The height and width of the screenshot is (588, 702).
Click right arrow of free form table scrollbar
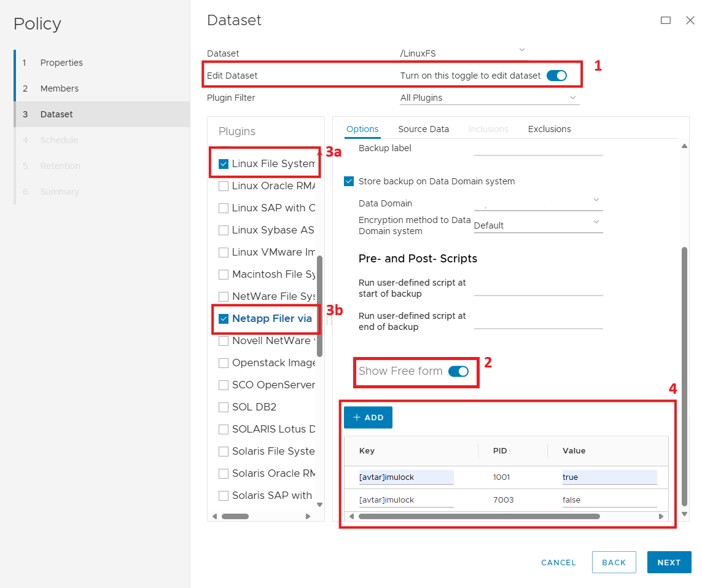[x=661, y=517]
